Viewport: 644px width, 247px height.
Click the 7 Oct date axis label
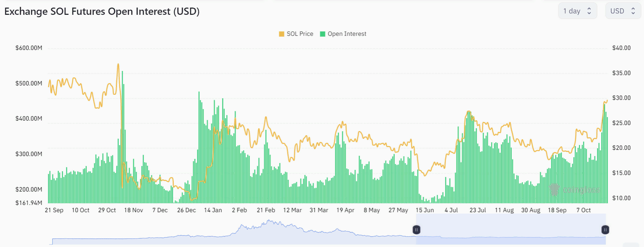[583, 210]
